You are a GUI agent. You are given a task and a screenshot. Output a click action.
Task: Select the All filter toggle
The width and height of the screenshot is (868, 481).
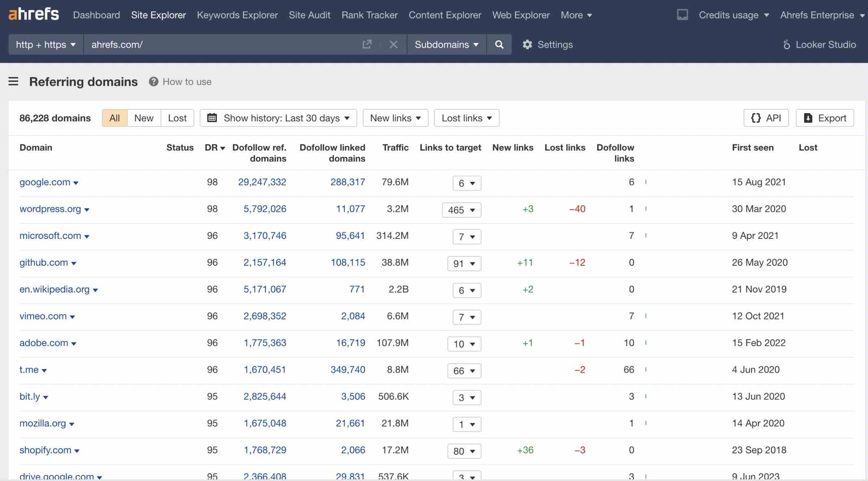114,118
